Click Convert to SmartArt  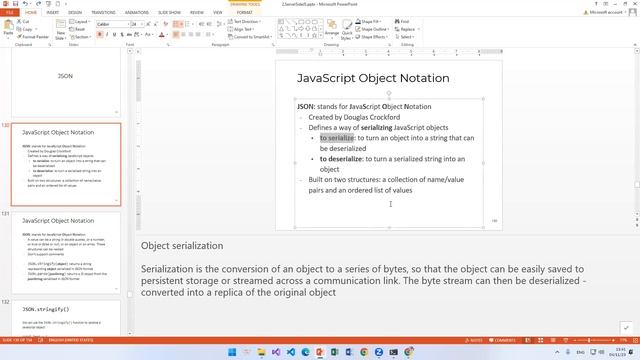[x=250, y=37]
